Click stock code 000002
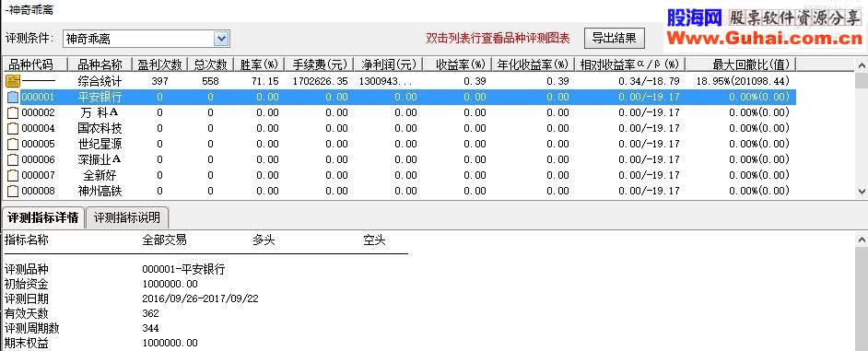The width and height of the screenshot is (868, 351). pyautogui.click(x=38, y=113)
